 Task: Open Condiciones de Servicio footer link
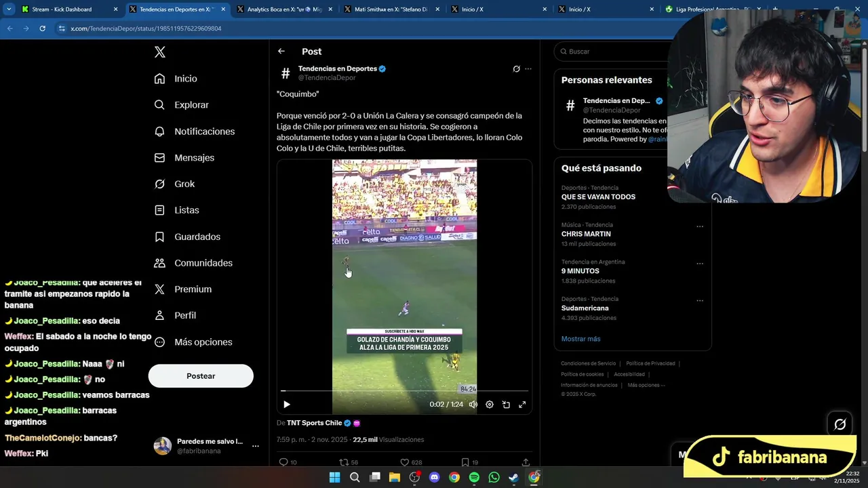click(x=588, y=363)
